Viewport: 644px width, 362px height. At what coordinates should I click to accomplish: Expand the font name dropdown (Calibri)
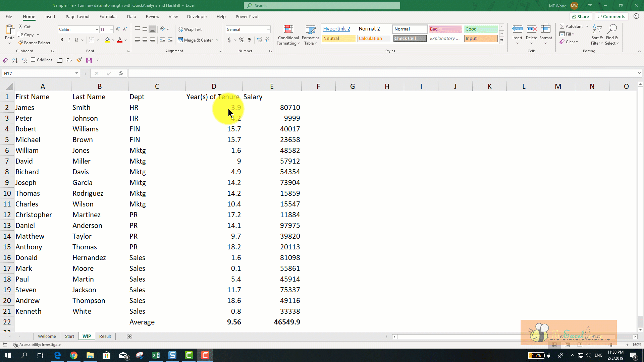click(97, 29)
